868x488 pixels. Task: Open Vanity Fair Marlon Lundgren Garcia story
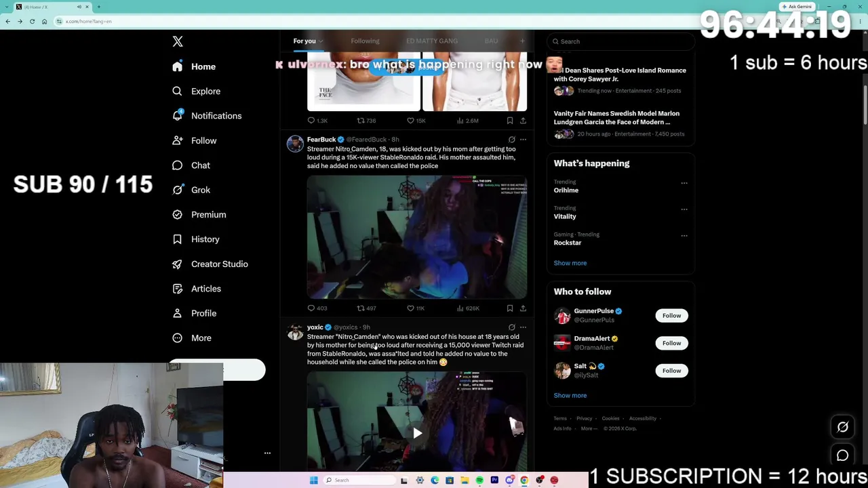(616, 118)
